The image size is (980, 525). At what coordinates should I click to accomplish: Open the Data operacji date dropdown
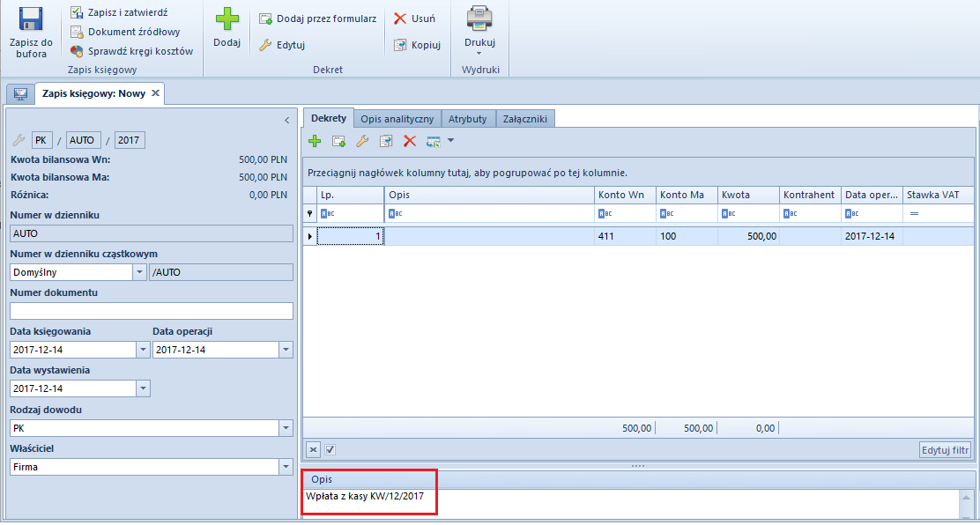click(x=286, y=350)
